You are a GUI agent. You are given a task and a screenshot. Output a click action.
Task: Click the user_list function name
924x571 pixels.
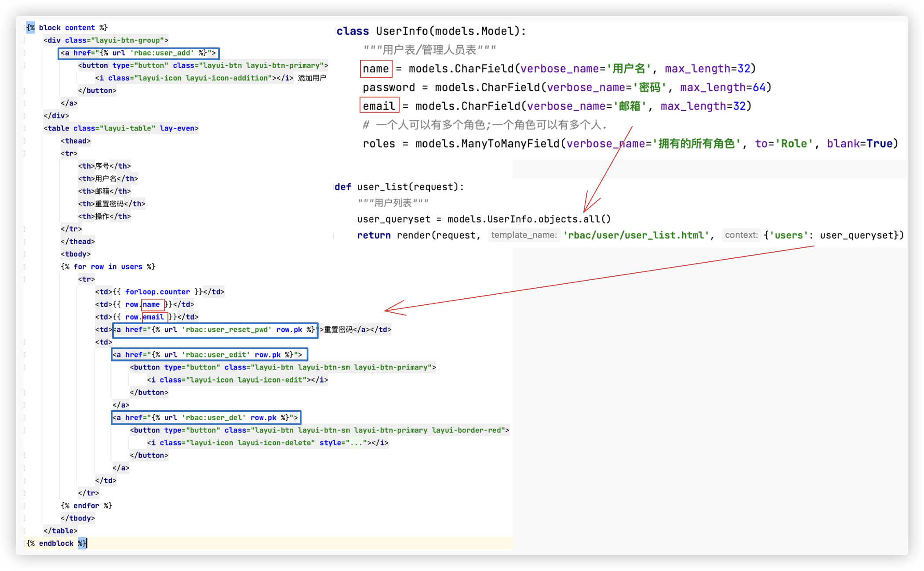382,187
